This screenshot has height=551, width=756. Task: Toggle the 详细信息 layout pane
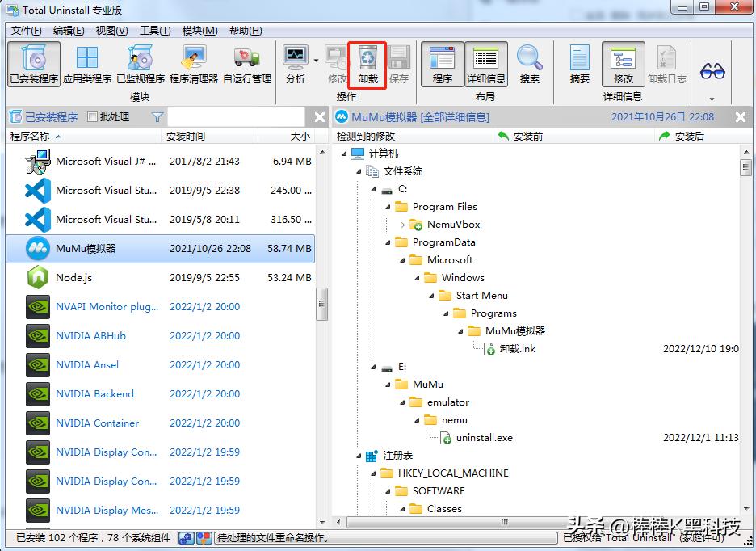[485, 64]
